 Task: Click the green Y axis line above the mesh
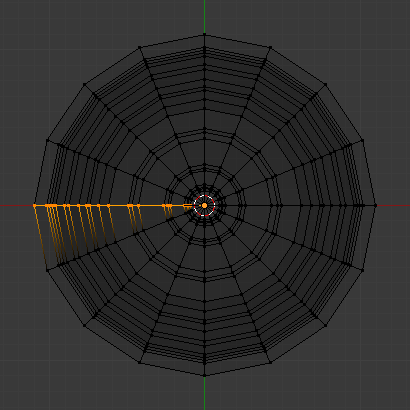pyautogui.click(x=204, y=17)
